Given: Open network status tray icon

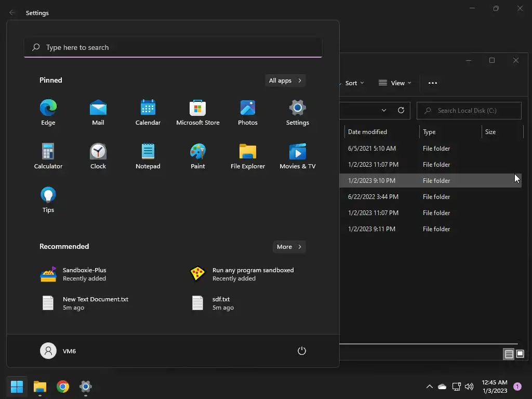Looking at the screenshot, I should coord(456,387).
